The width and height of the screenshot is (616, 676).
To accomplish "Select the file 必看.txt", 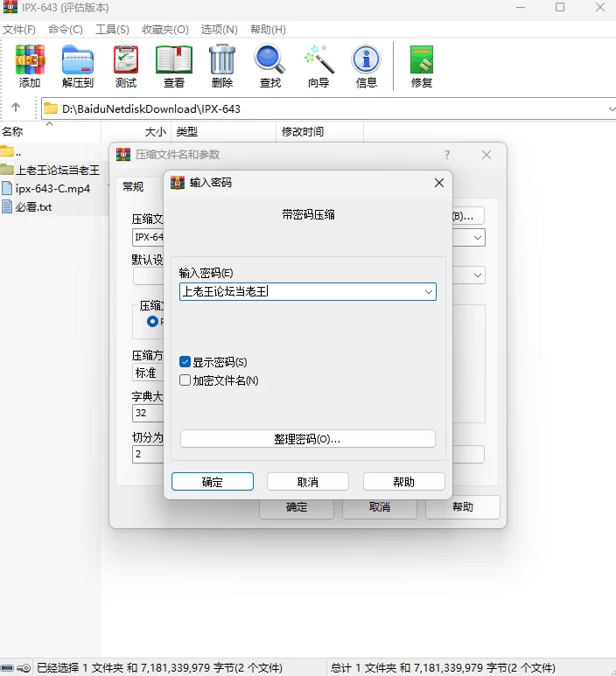I will 27,207.
